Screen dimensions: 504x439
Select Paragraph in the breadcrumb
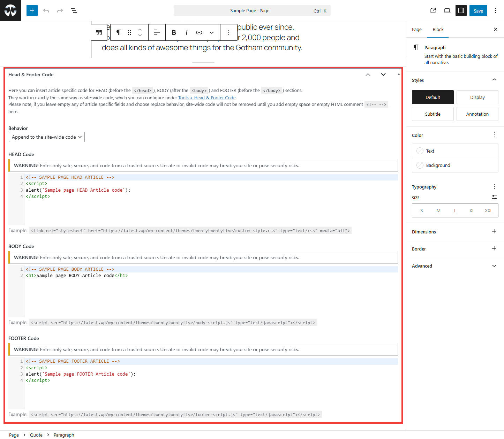64,435
